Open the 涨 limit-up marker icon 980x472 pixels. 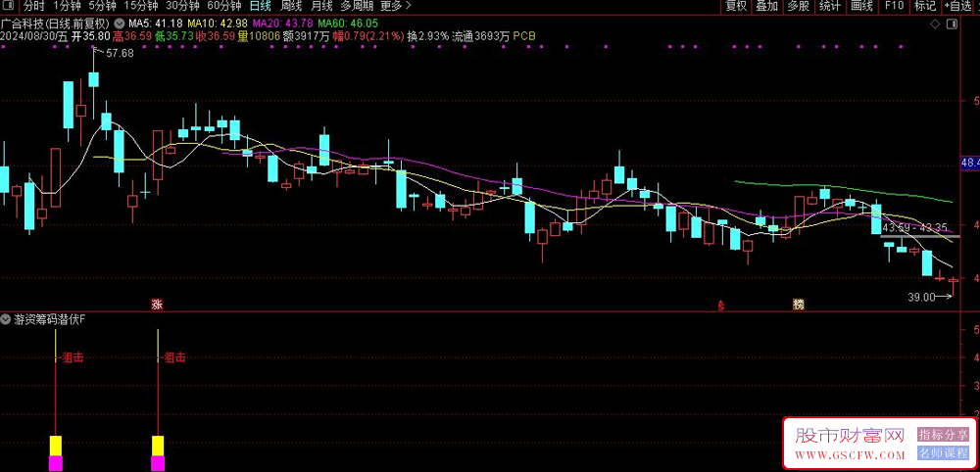click(x=157, y=305)
